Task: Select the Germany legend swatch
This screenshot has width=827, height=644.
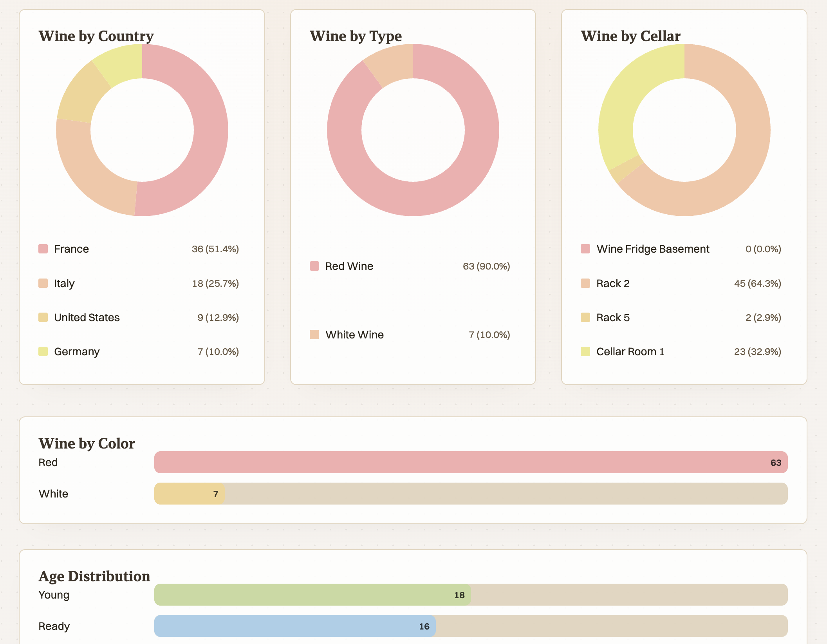Action: tap(43, 351)
